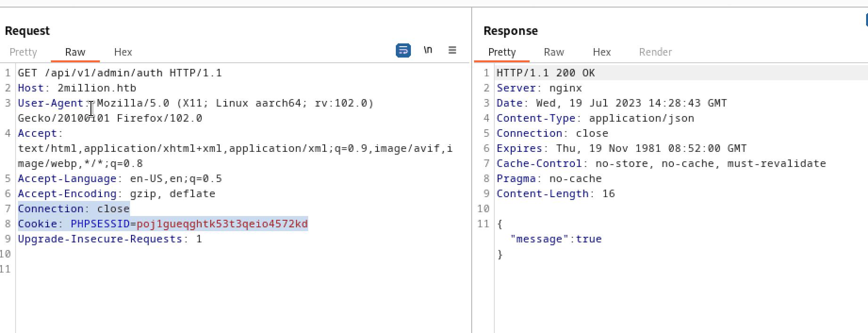The image size is (868, 333).
Task: Switch Request view to Pretty tab
Action: [x=23, y=52]
